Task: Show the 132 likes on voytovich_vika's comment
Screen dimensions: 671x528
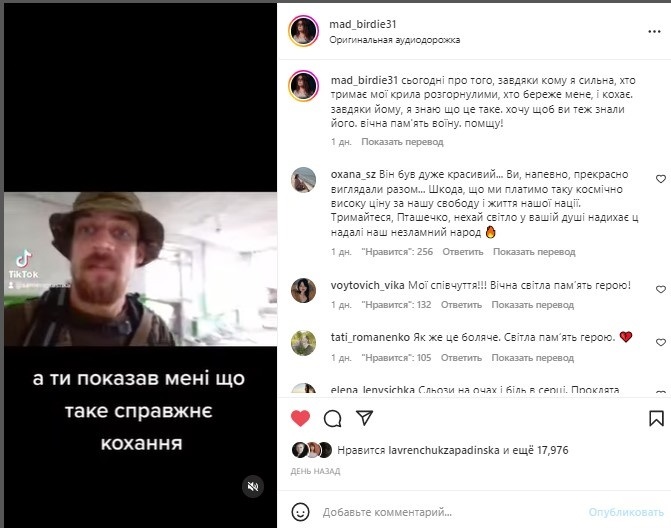Action: pos(396,305)
